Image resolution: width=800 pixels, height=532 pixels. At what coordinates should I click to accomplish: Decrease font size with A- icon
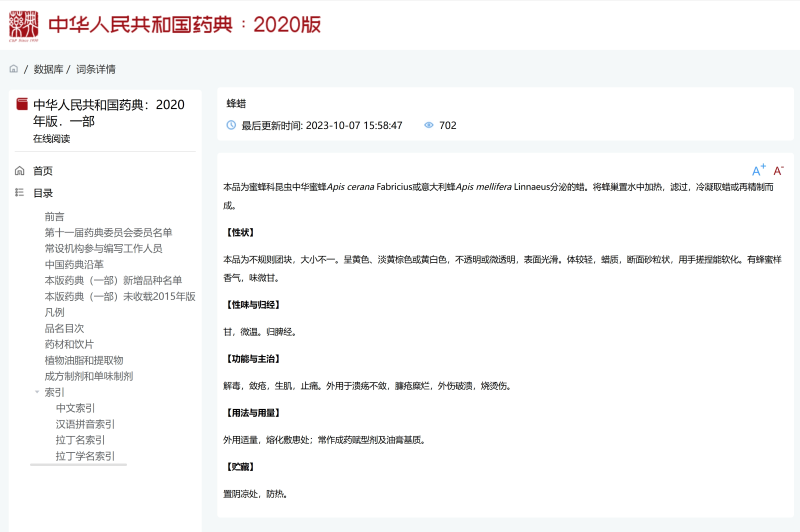(779, 170)
